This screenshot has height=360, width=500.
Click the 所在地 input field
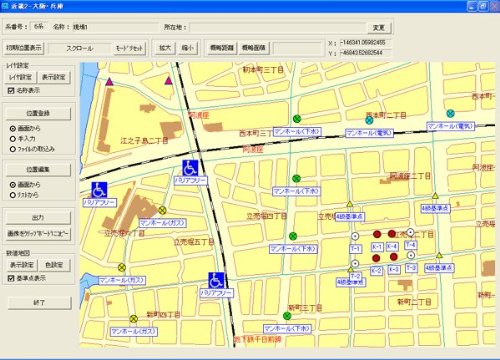pos(278,27)
